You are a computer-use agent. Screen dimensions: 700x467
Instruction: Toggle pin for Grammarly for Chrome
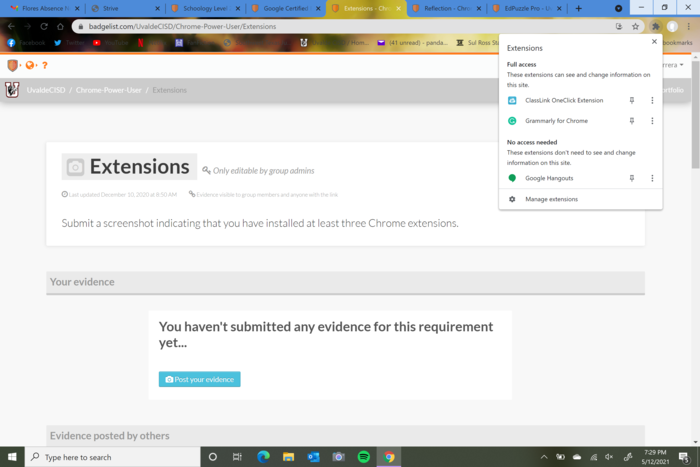(632, 121)
